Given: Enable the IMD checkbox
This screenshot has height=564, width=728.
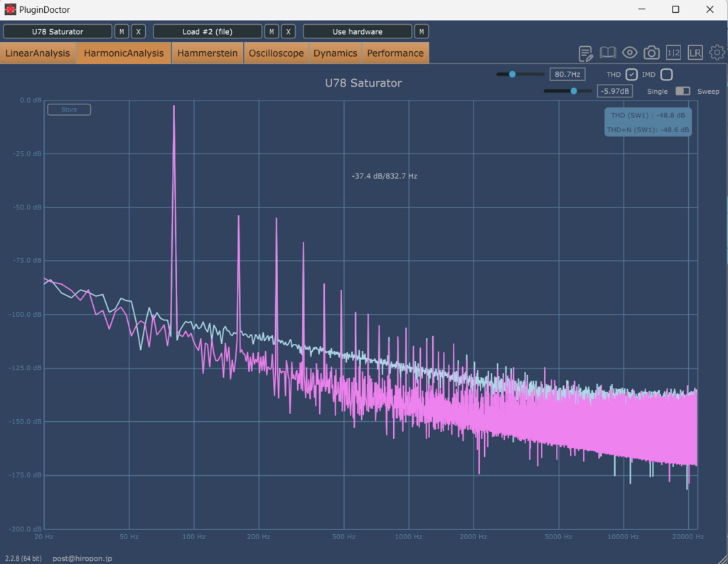Looking at the screenshot, I should pyautogui.click(x=666, y=74).
